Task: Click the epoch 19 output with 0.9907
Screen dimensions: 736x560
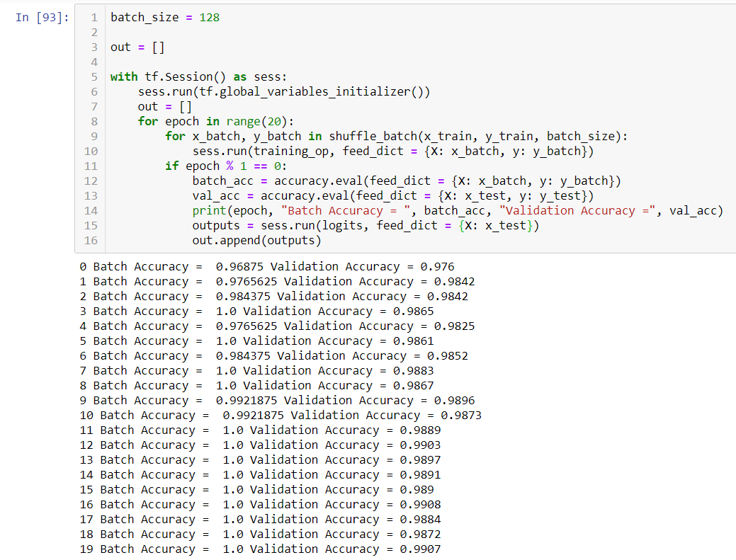Action: (x=260, y=549)
